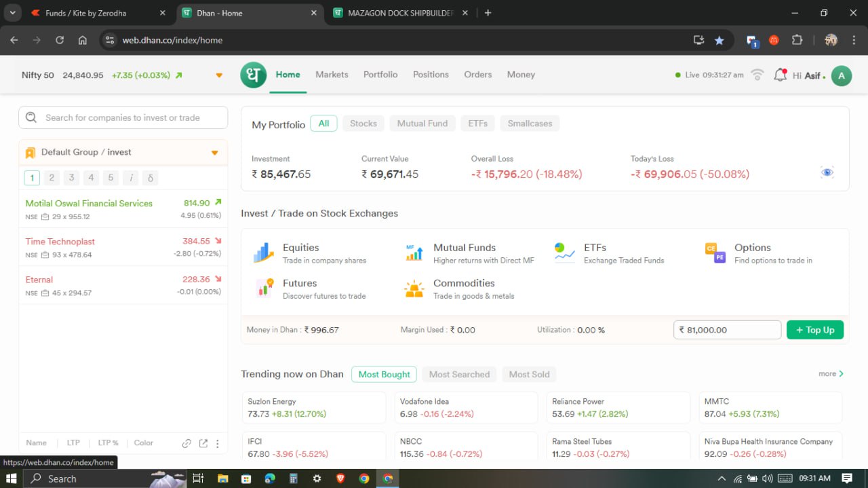
Task: Open the Suzlon Energy trending card
Action: [x=314, y=408]
